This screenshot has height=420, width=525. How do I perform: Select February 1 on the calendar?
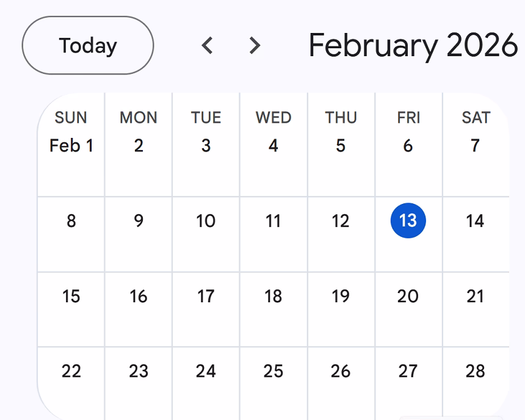[x=71, y=146]
